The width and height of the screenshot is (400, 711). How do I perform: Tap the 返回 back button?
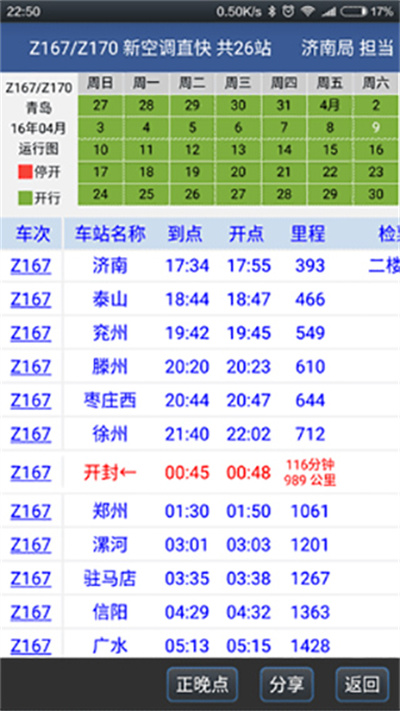[x=362, y=685]
